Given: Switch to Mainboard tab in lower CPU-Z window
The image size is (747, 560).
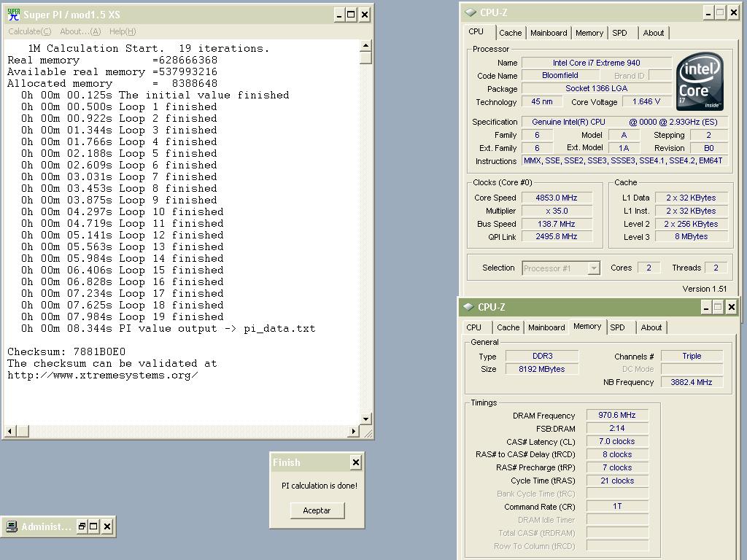Looking at the screenshot, I should 546,327.
